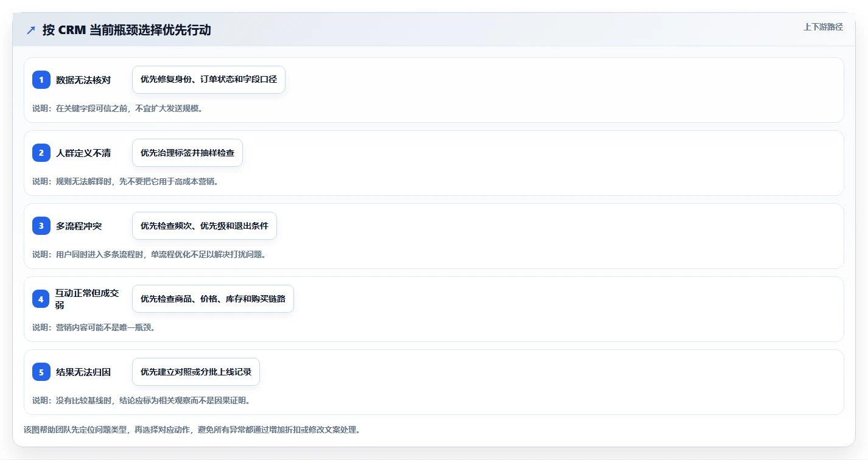Open the 优先检查商品、价格、库存和购买链路 action chip
Image resolution: width=868 pixels, height=460 pixels.
(213, 299)
